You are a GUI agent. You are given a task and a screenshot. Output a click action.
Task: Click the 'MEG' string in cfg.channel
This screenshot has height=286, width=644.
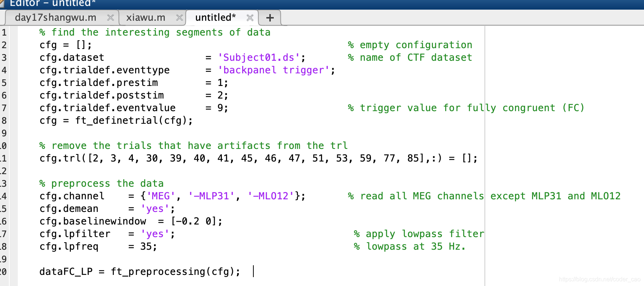[161, 196]
